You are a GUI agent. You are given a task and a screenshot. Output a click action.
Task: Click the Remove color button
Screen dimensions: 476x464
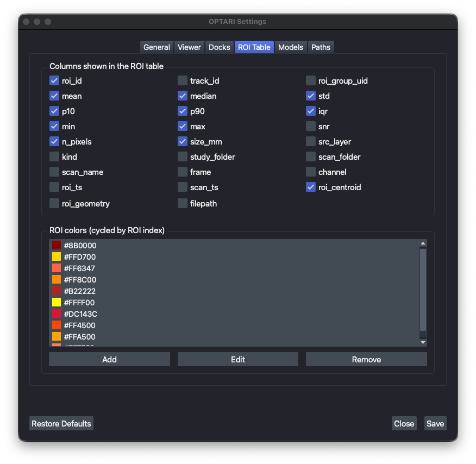(366, 359)
